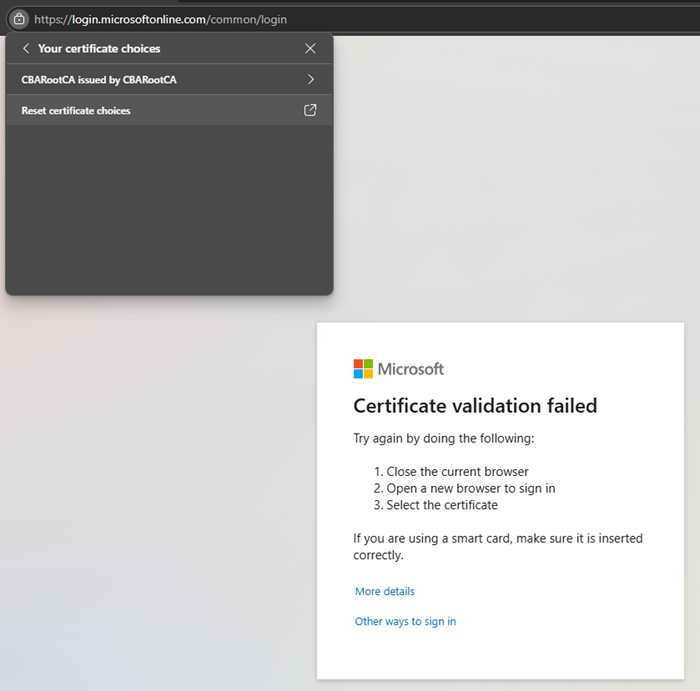The image size is (700, 691).
Task: Click the Certificate validation failed heading
Action: (475, 405)
